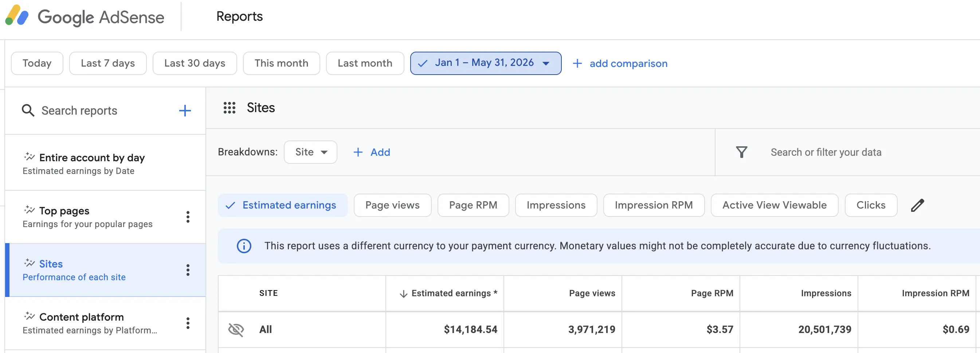Image resolution: width=980 pixels, height=353 pixels.
Task: Open more options for Top pages report
Action: (188, 217)
